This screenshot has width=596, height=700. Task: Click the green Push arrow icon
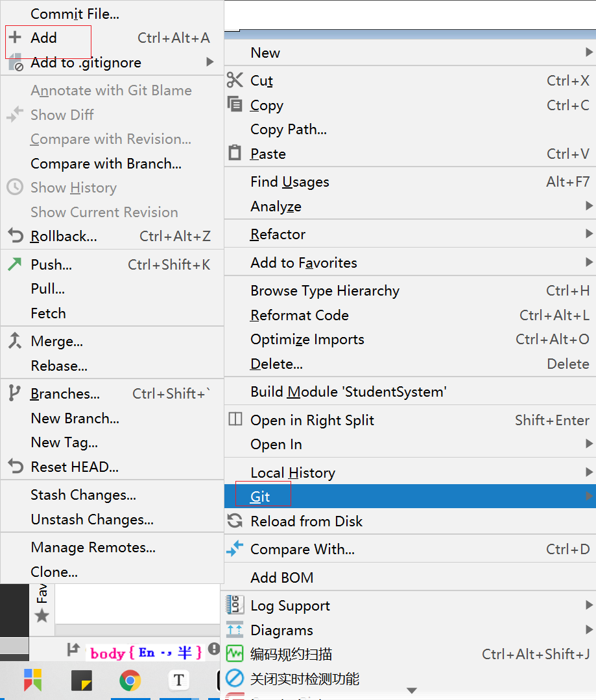pyautogui.click(x=14, y=264)
